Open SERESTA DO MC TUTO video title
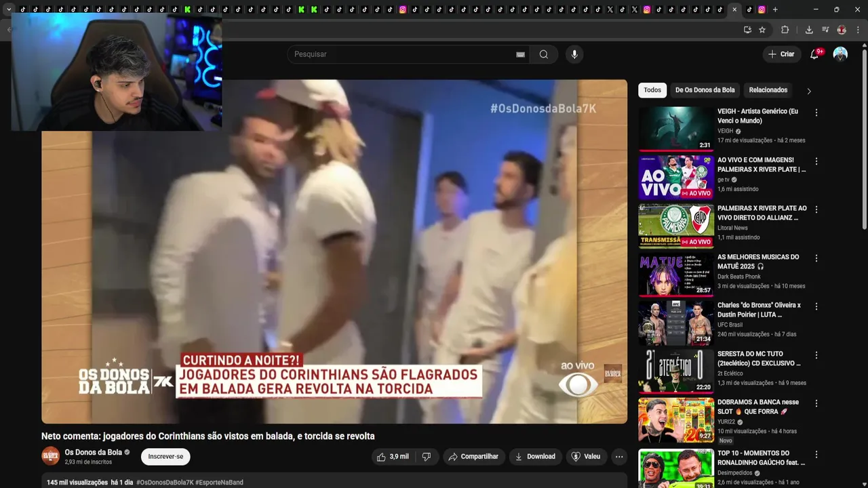The height and width of the screenshot is (488, 868). (x=759, y=359)
